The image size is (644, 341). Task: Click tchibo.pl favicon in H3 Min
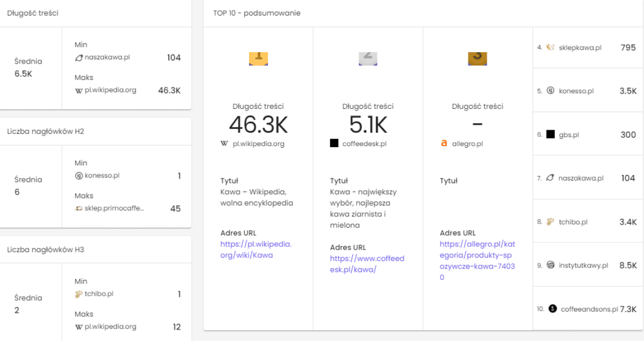pyautogui.click(x=79, y=294)
